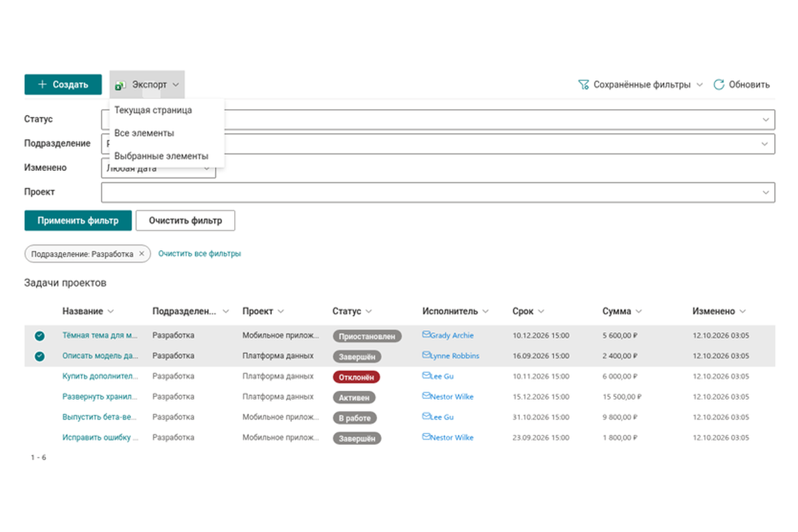Open the Название column header menu
This screenshot has height=532, width=798.
(110, 311)
